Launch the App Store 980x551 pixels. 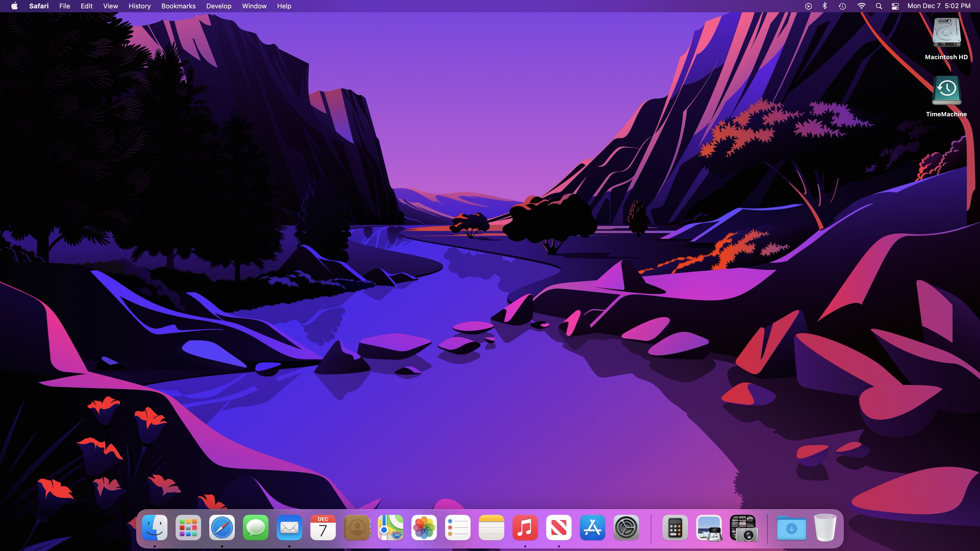[592, 528]
